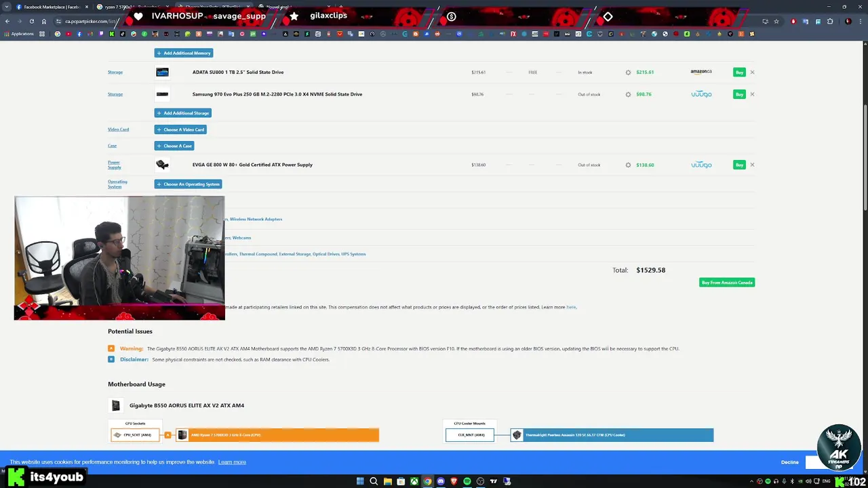The height and width of the screenshot is (488, 868).
Task: Open the Case category link
Action: coord(112,146)
